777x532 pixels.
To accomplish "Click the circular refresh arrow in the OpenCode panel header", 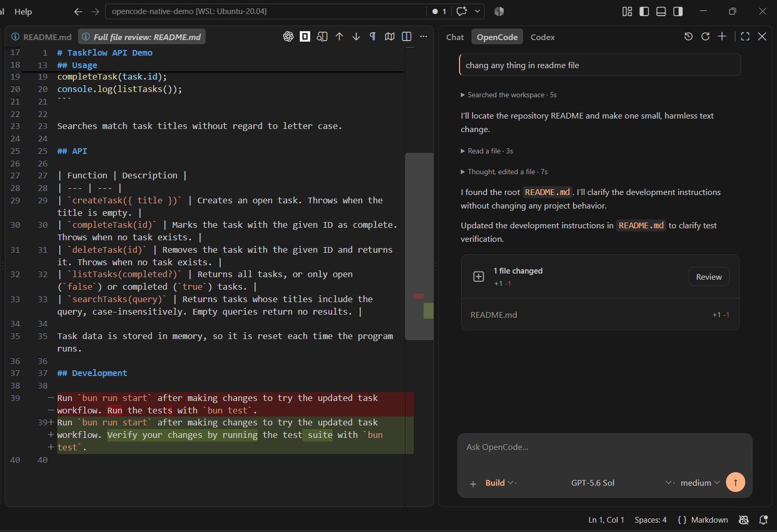I will 705,36.
